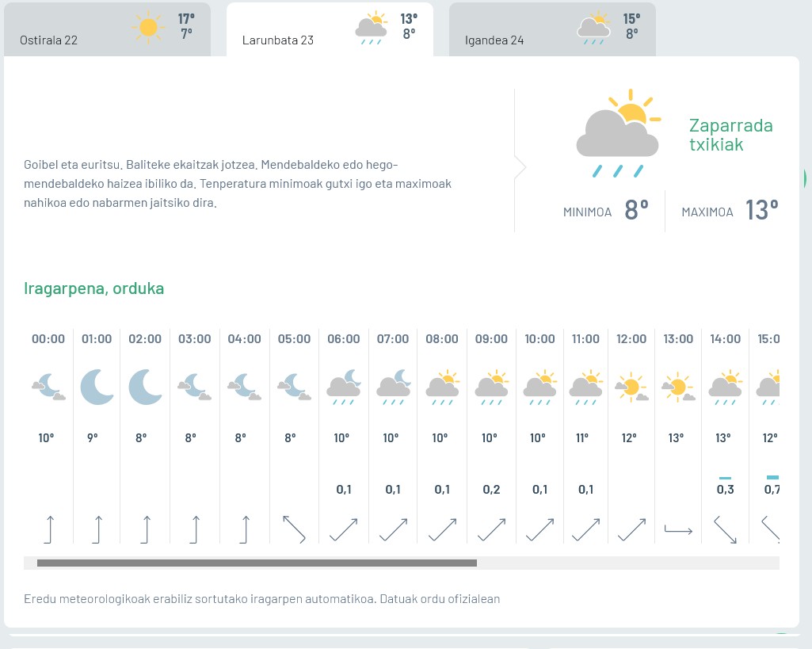Click the 03:00 hour label
Viewport: 812px width, 649px height.
(195, 338)
